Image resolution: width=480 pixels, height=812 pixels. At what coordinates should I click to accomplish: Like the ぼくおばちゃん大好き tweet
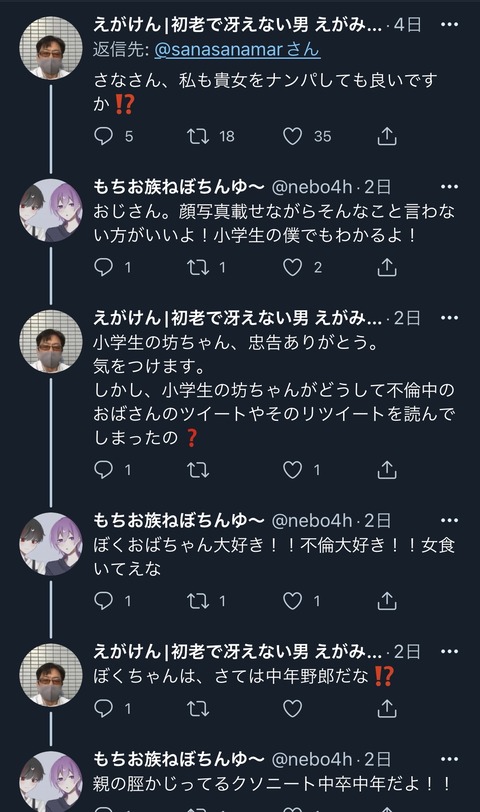(293, 601)
